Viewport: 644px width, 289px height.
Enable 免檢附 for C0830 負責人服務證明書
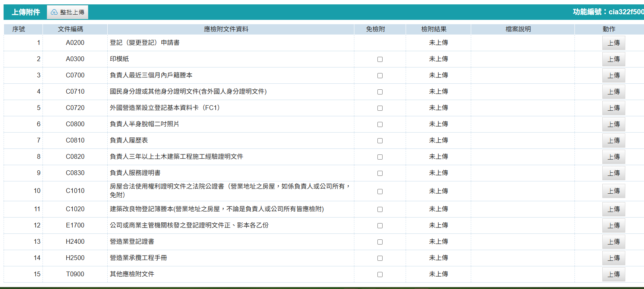coord(380,173)
